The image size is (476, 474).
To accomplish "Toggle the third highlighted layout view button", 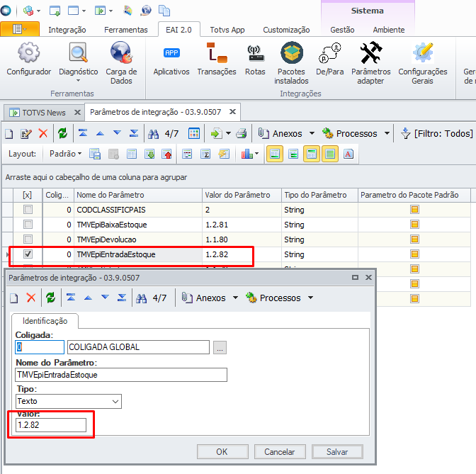I will coord(312,154).
